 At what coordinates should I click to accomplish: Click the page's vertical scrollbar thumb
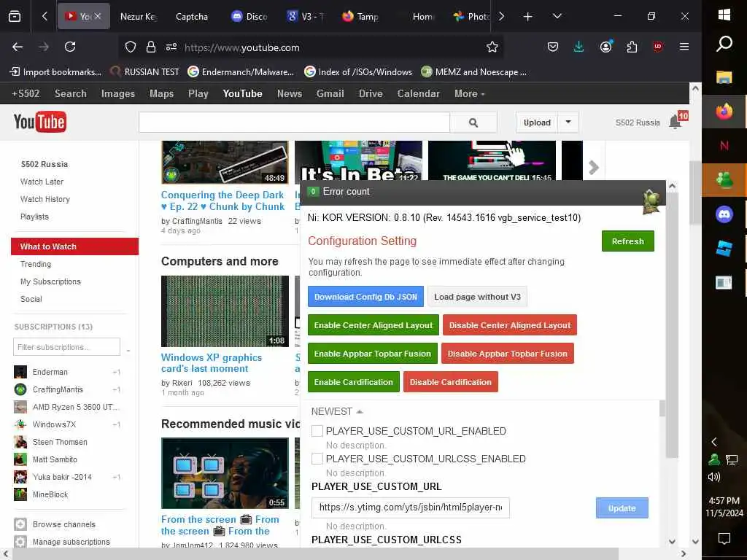click(695, 192)
